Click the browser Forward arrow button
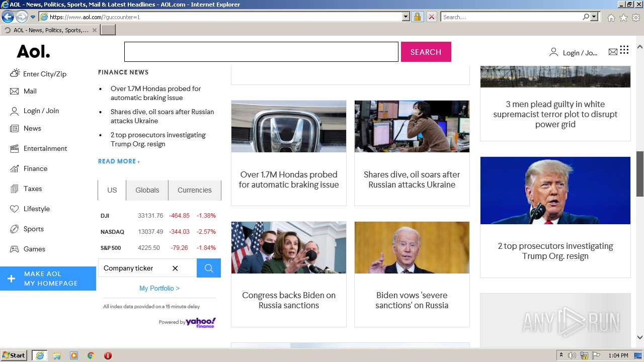The image size is (644, 362). pyautogui.click(x=22, y=17)
